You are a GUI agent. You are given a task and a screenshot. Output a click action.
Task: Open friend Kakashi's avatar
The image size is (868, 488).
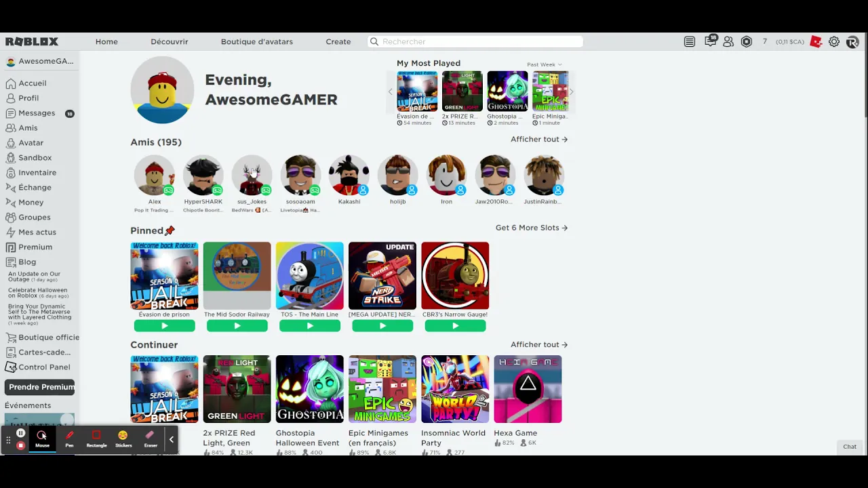pyautogui.click(x=349, y=175)
